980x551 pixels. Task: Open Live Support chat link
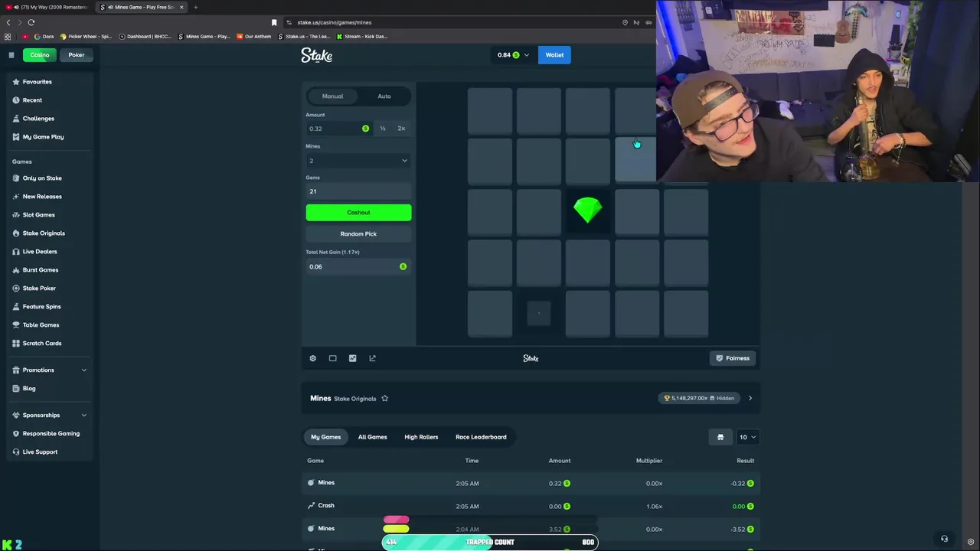[40, 452]
